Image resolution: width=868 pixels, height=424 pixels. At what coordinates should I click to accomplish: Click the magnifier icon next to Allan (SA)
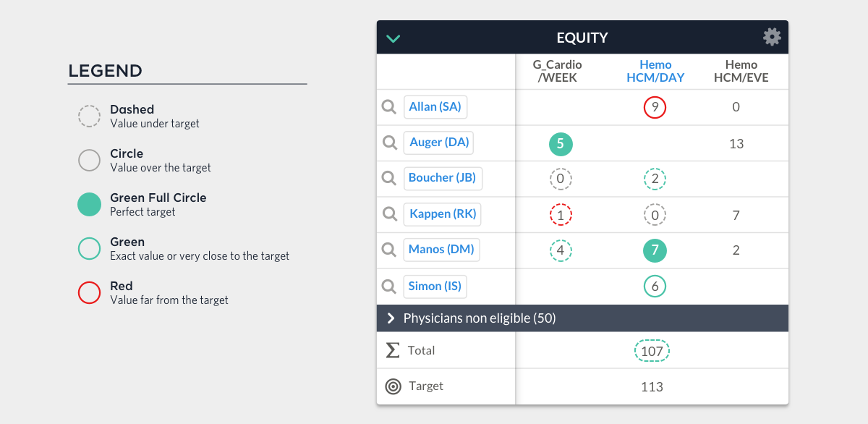click(x=389, y=107)
